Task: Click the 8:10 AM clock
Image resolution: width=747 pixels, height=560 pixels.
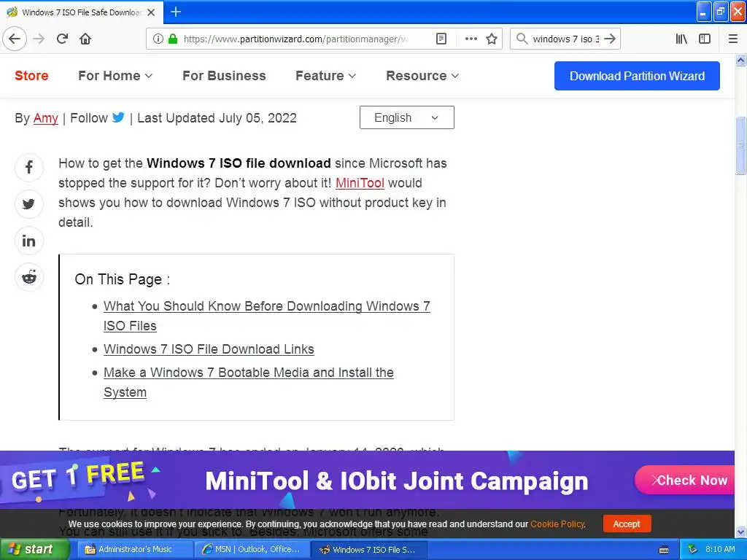Action: pyautogui.click(x=720, y=550)
